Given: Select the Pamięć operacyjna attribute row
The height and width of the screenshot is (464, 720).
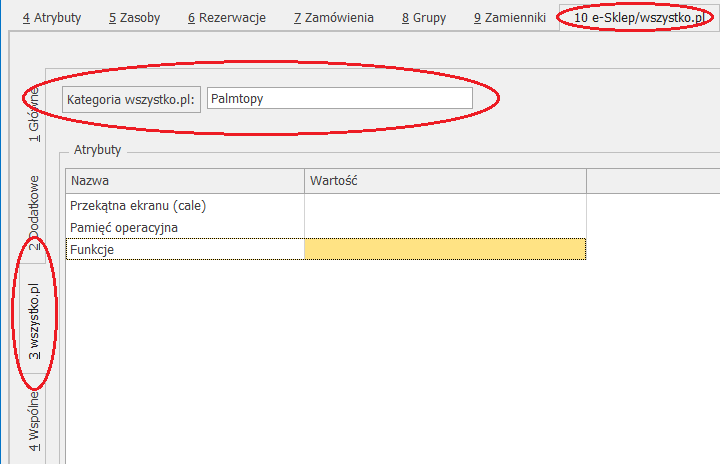Looking at the screenshot, I should tap(326, 227).
